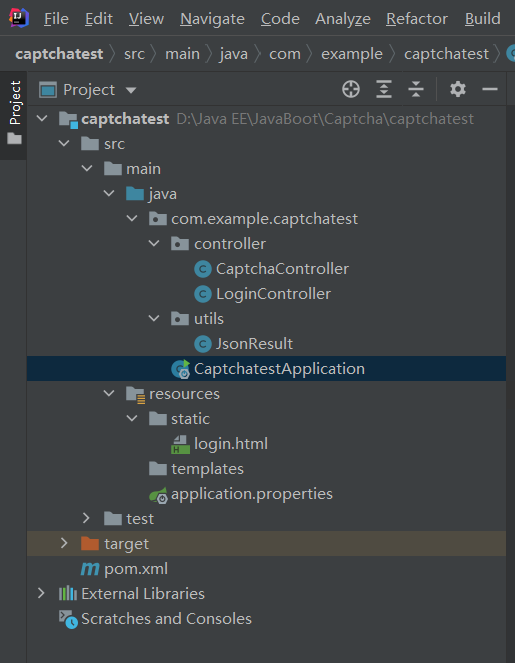Open the Project view dropdown arrow
The image size is (515, 663).
click(x=131, y=90)
